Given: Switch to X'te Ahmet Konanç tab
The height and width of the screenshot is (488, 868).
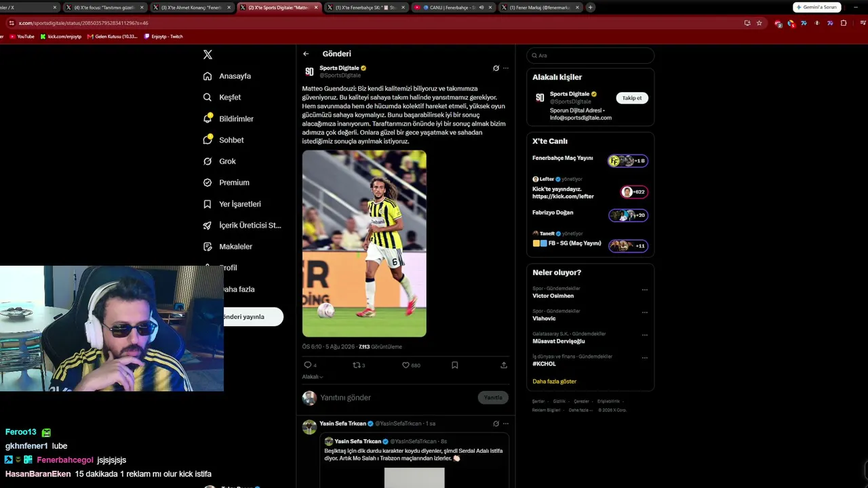Looking at the screenshot, I should point(191,7).
